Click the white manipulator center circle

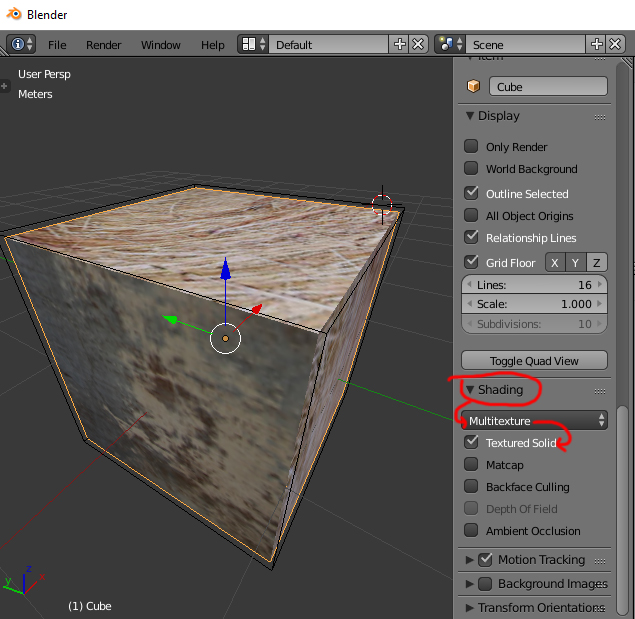tap(226, 338)
